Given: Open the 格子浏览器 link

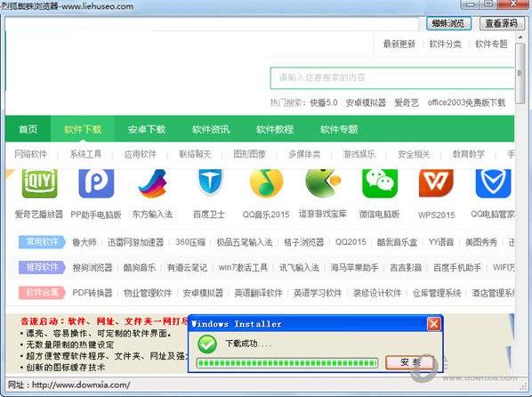Looking at the screenshot, I should point(304,242).
